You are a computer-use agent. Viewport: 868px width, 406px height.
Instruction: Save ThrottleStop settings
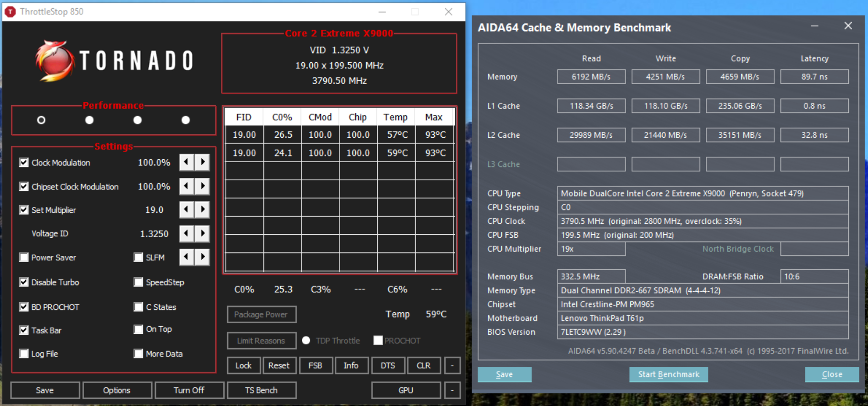pos(45,390)
